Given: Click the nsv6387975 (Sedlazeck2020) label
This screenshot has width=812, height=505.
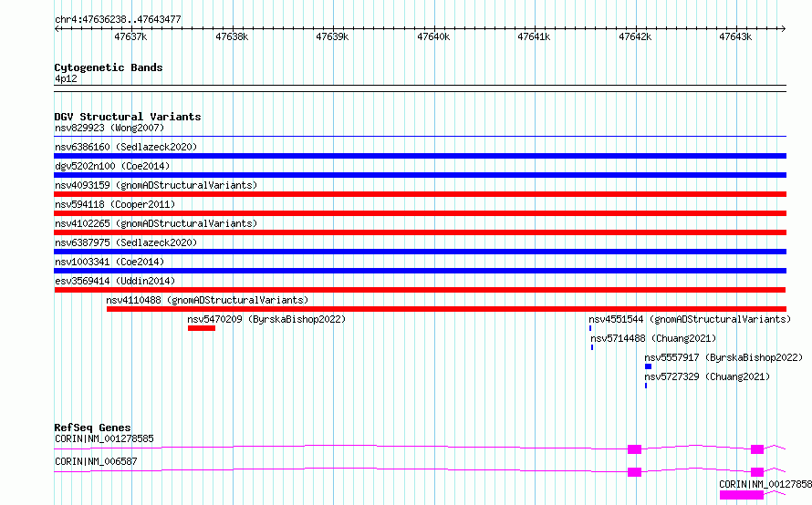Looking at the screenshot, I should coord(126,242).
